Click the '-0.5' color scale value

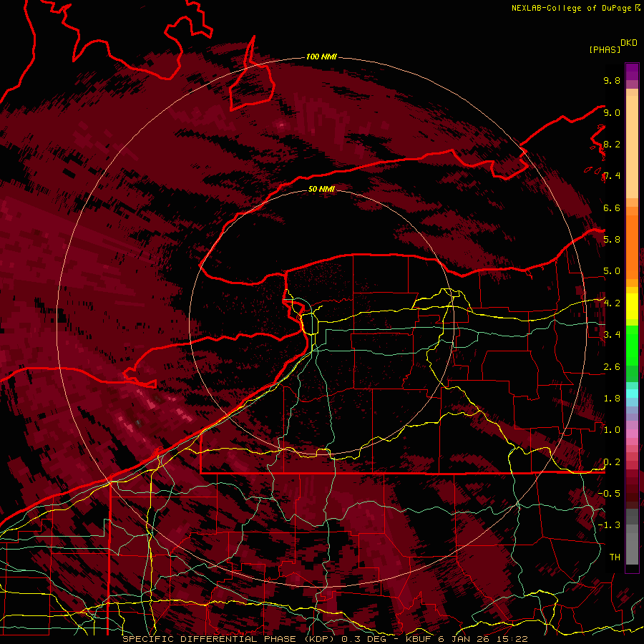point(609,494)
